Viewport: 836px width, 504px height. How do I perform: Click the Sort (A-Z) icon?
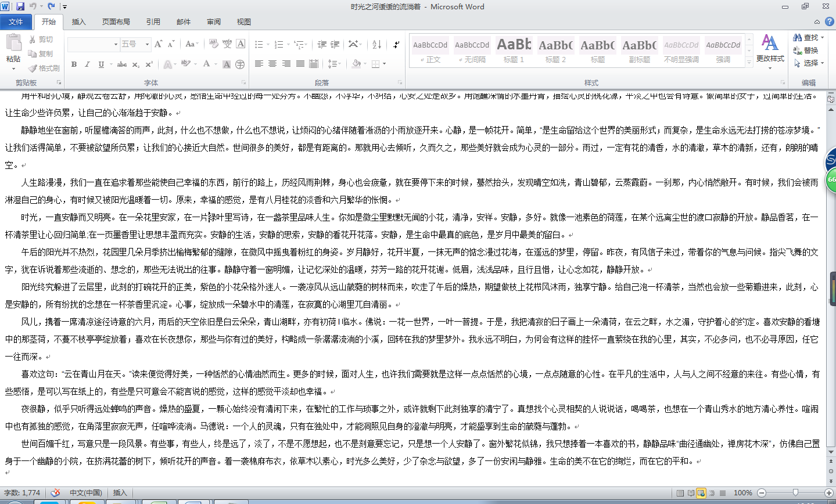[x=376, y=44]
